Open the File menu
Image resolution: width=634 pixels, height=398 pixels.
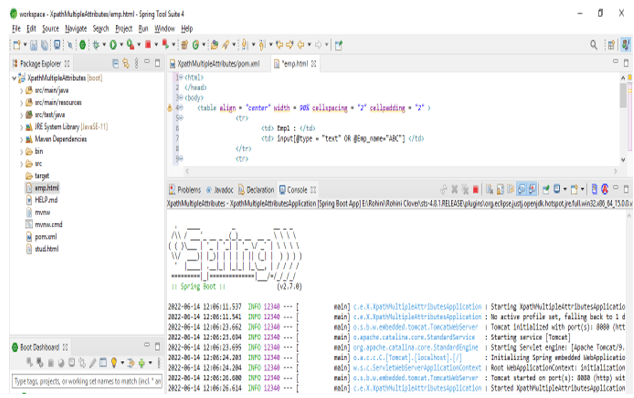(16, 29)
